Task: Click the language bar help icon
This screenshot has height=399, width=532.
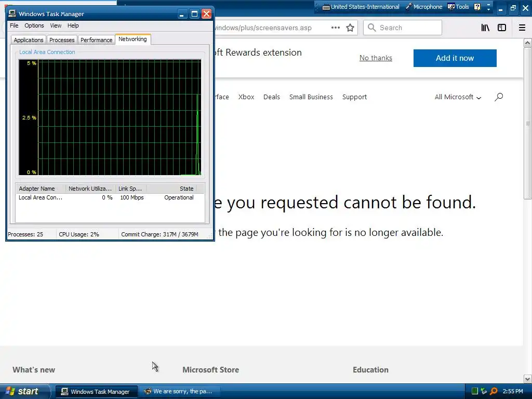Action: point(477,7)
